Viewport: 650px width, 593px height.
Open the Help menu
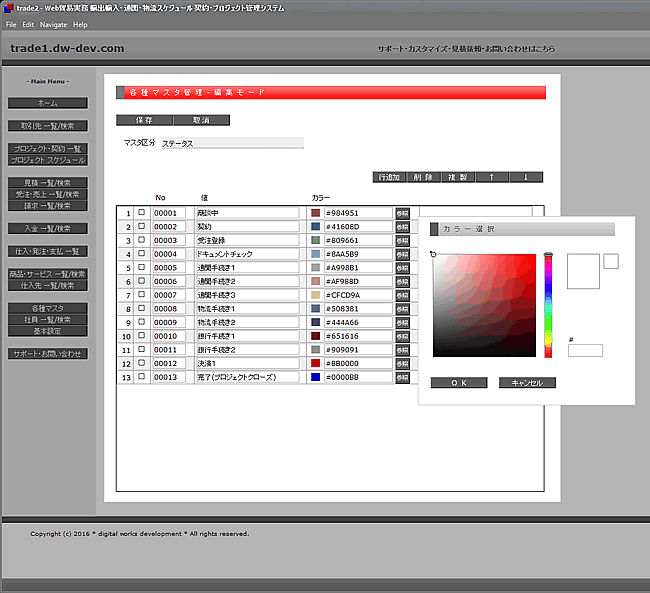[x=80, y=24]
